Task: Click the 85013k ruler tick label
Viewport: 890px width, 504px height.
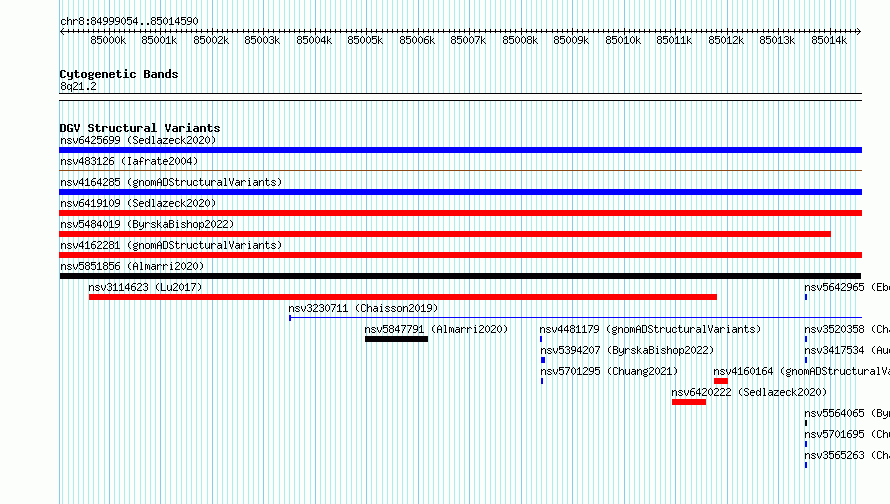Action: (x=777, y=40)
